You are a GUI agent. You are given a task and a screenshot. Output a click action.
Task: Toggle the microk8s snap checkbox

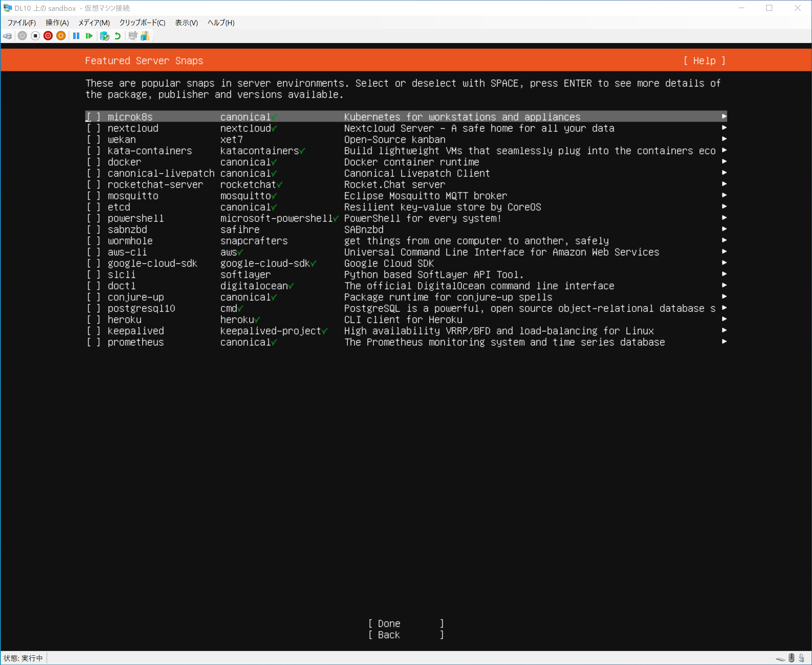click(93, 117)
